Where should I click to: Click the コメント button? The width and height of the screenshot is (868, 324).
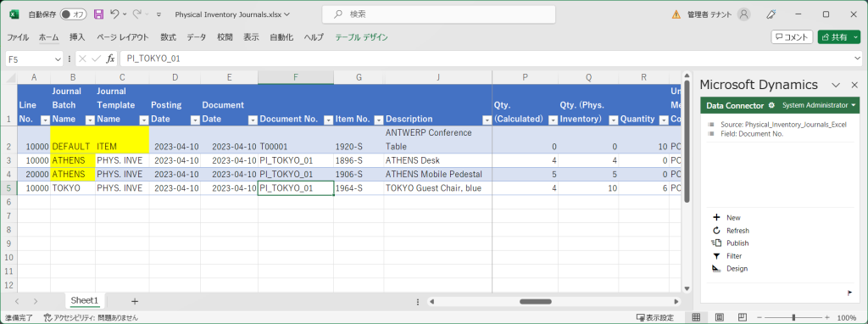pos(792,37)
